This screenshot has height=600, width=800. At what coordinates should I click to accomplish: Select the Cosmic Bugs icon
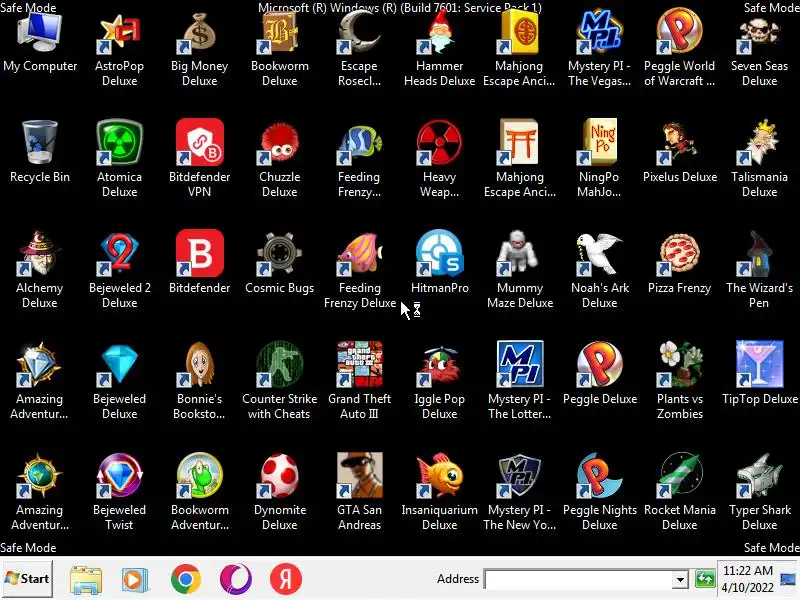pos(280,263)
